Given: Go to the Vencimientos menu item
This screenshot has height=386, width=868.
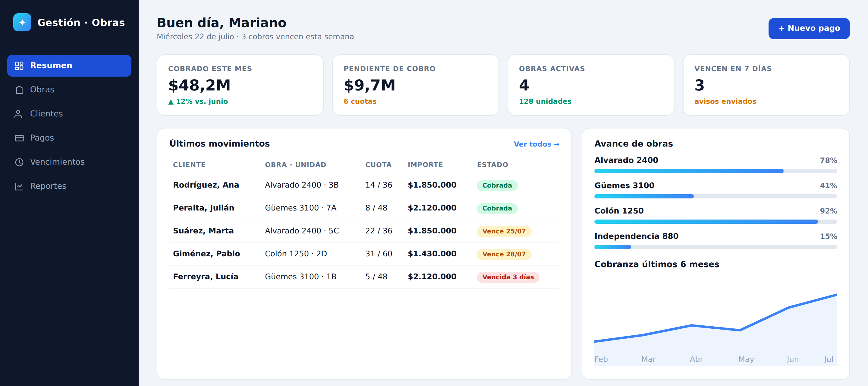Looking at the screenshot, I should click(69, 162).
